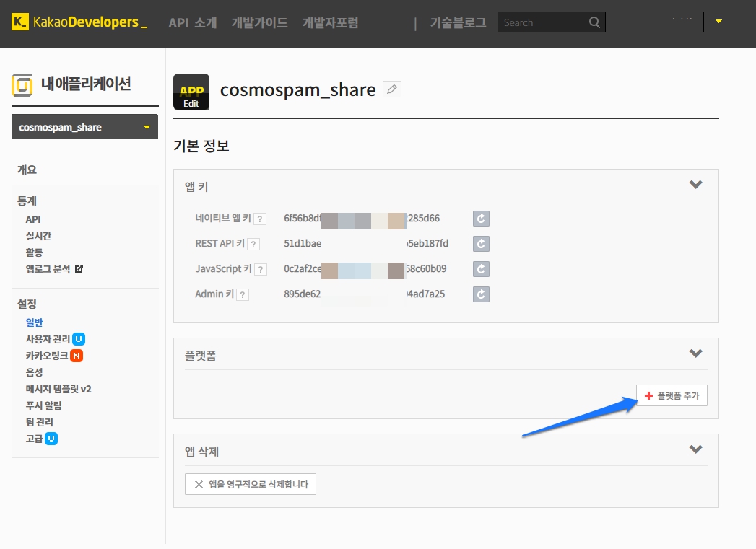Click the 내애플리케이션 heading text
Viewport: 756px width, 549px height.
click(86, 84)
